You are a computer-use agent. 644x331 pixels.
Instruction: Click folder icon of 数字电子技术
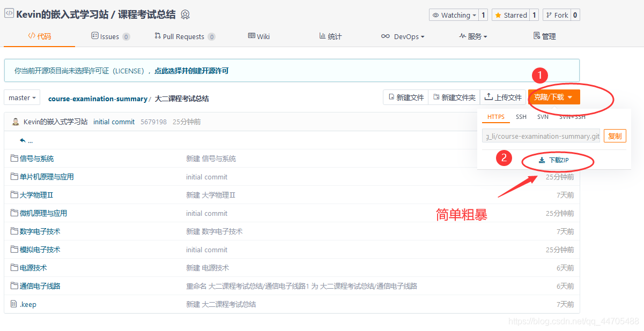[x=14, y=231]
